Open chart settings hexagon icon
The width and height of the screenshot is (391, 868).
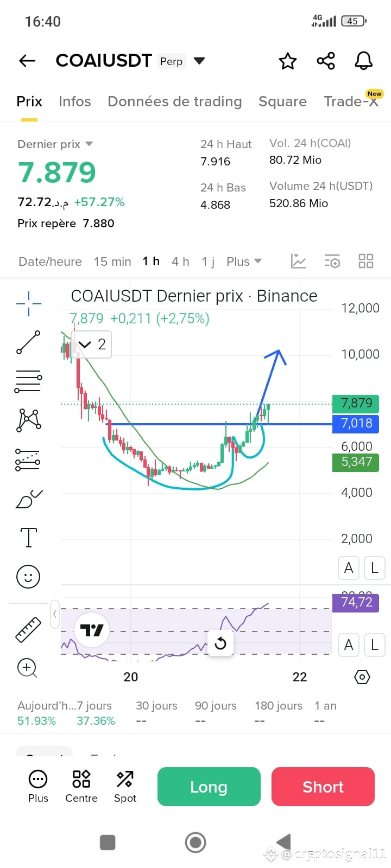coord(362,677)
